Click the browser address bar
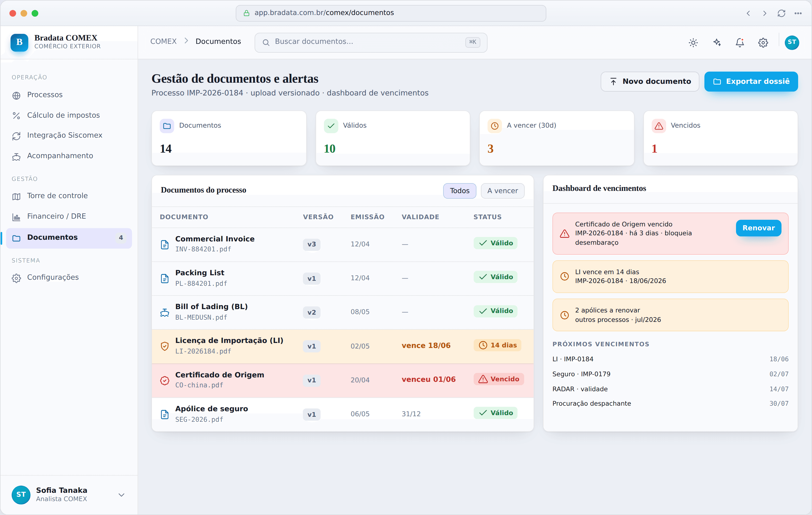This screenshot has height=515, width=812. pos(391,13)
